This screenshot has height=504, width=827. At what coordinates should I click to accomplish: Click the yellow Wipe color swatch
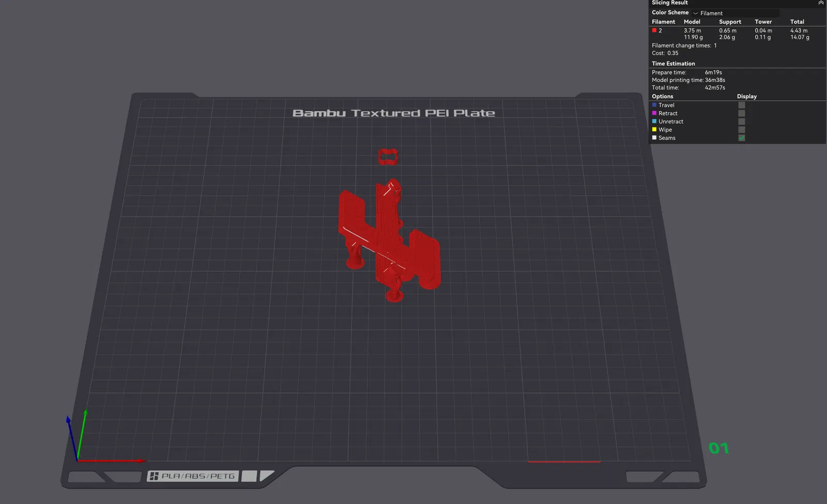(x=654, y=130)
